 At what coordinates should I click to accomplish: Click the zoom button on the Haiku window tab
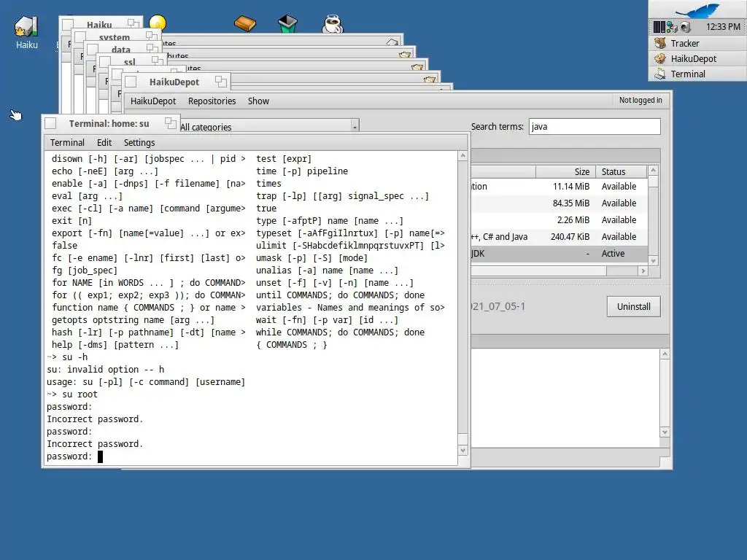tap(133, 23)
